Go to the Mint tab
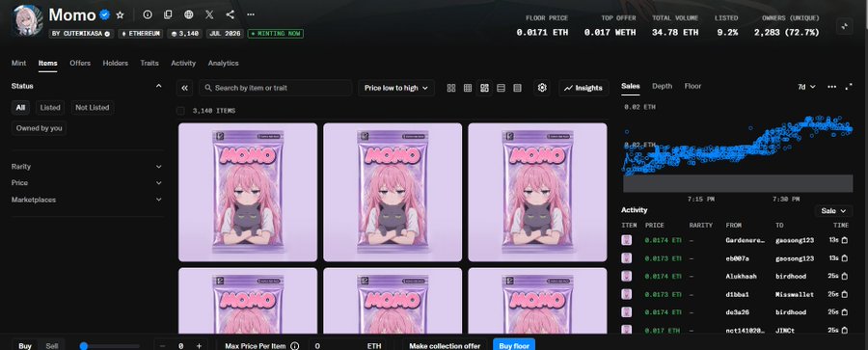 pos(19,63)
